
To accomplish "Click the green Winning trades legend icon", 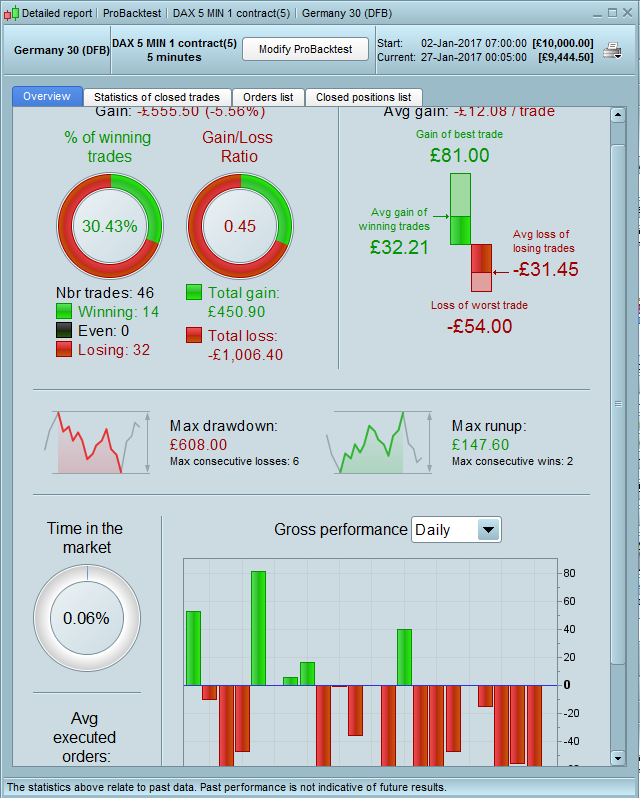I will click(x=64, y=311).
